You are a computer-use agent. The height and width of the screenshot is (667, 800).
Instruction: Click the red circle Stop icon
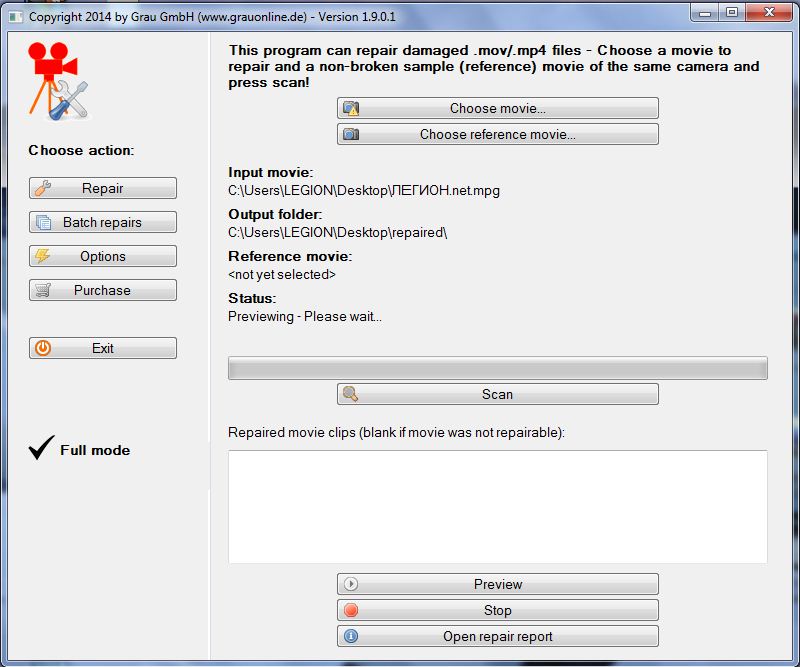click(x=350, y=610)
